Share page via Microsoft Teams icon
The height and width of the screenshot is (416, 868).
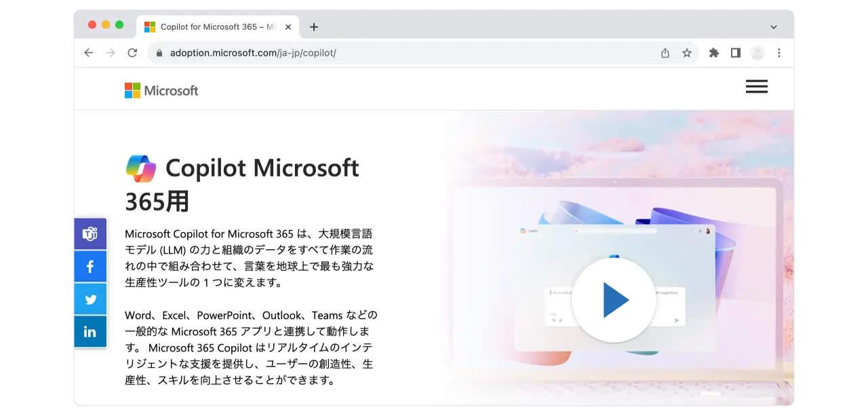coord(90,234)
